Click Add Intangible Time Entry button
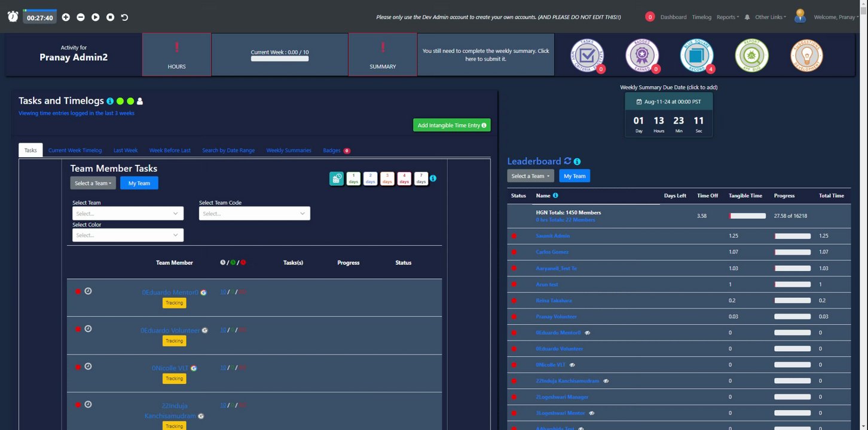Screen dimensions: 868x430 coord(452,125)
